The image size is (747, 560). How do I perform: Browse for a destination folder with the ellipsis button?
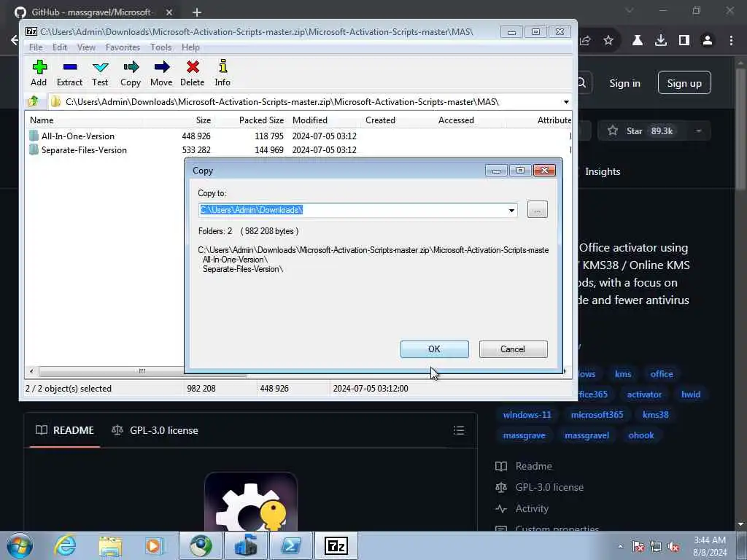click(x=538, y=209)
